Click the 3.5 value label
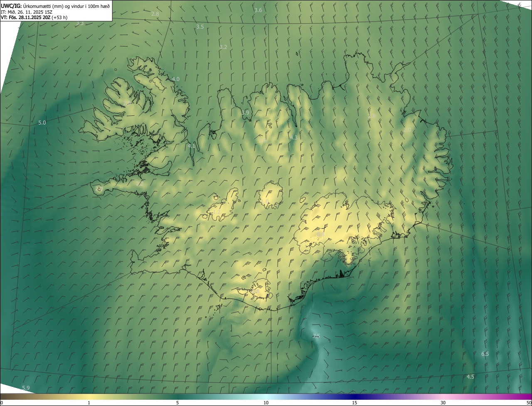This screenshot has height=406, width=532. pos(200,27)
